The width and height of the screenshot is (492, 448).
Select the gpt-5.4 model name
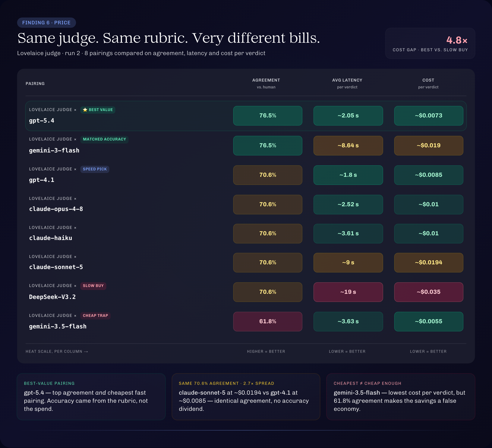(41, 120)
